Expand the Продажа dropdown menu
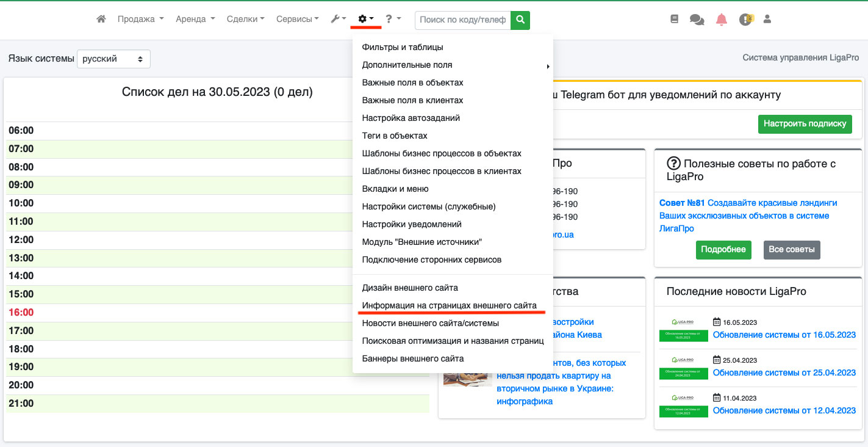 pos(141,19)
